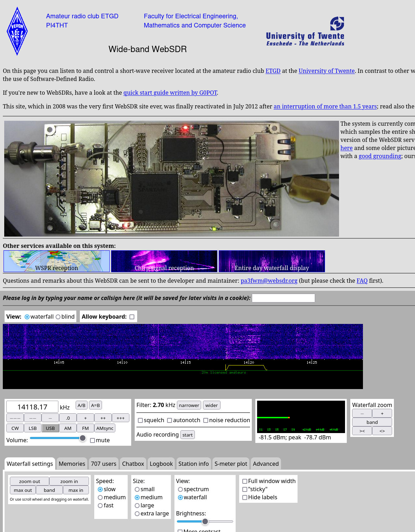Open the Advanced tab

[x=266, y=464]
